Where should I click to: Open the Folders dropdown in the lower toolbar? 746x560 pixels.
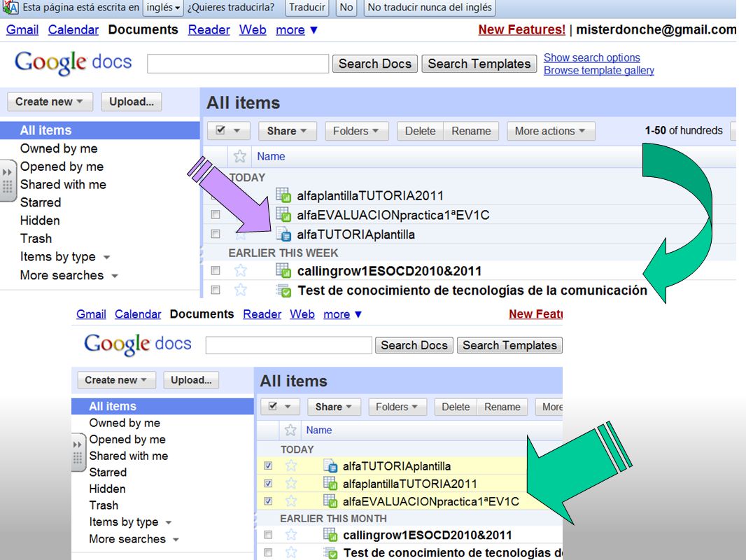point(397,407)
